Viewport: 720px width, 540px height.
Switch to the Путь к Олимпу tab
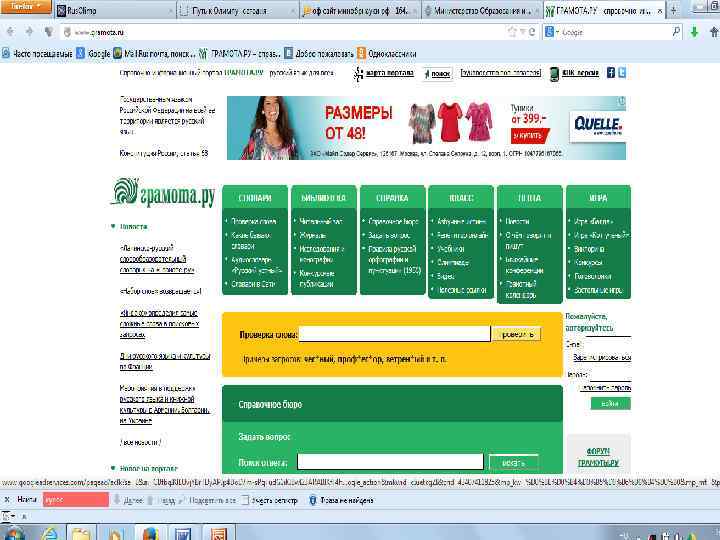pos(237,11)
